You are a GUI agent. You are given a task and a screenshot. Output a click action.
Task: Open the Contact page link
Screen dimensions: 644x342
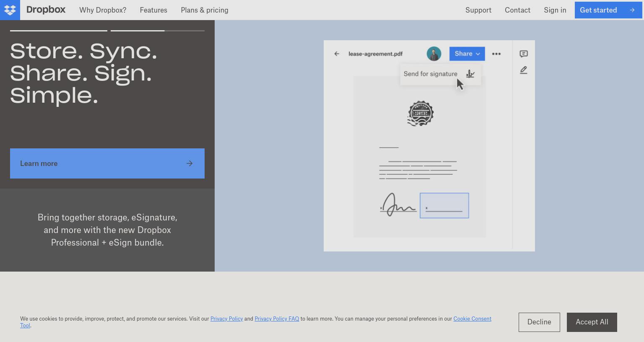click(517, 10)
